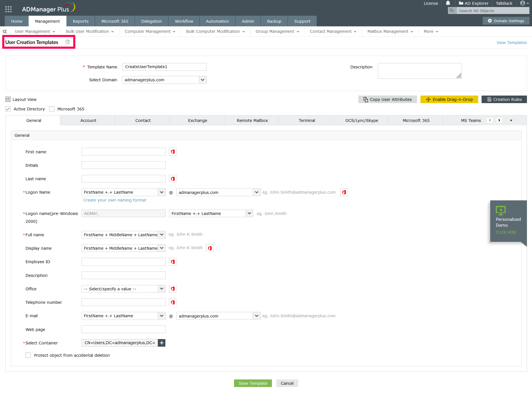The image size is (532, 394).
Task: Click the Search AD Objects field
Action: 493,11
